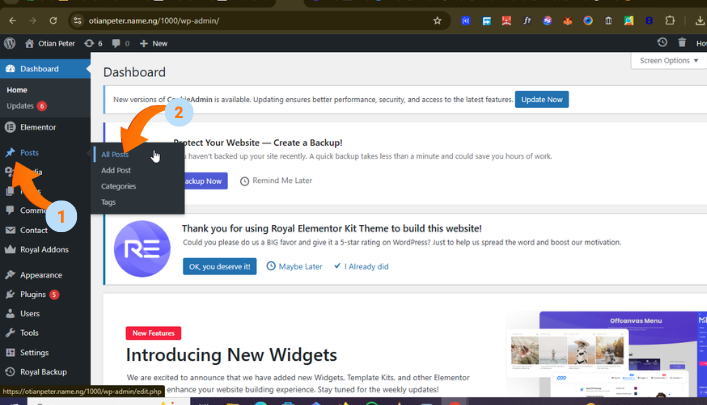Screen dimensions: 707x405
Task: Click the WordPress logo in admin bar
Action: (x=10, y=43)
